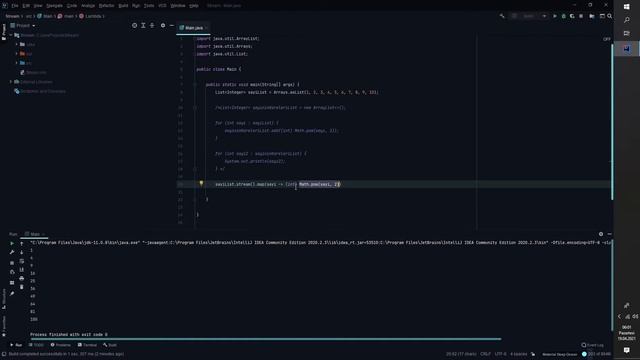Open the Event Log
Screen dimensions: 640x360
(x=592, y=345)
